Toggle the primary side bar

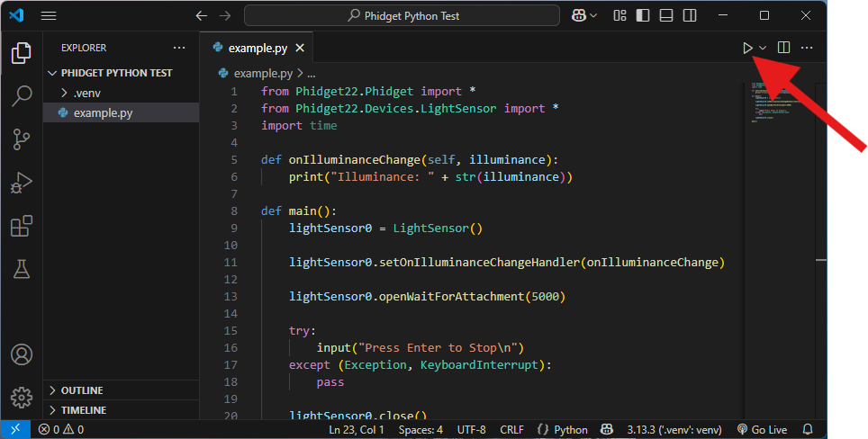click(643, 15)
